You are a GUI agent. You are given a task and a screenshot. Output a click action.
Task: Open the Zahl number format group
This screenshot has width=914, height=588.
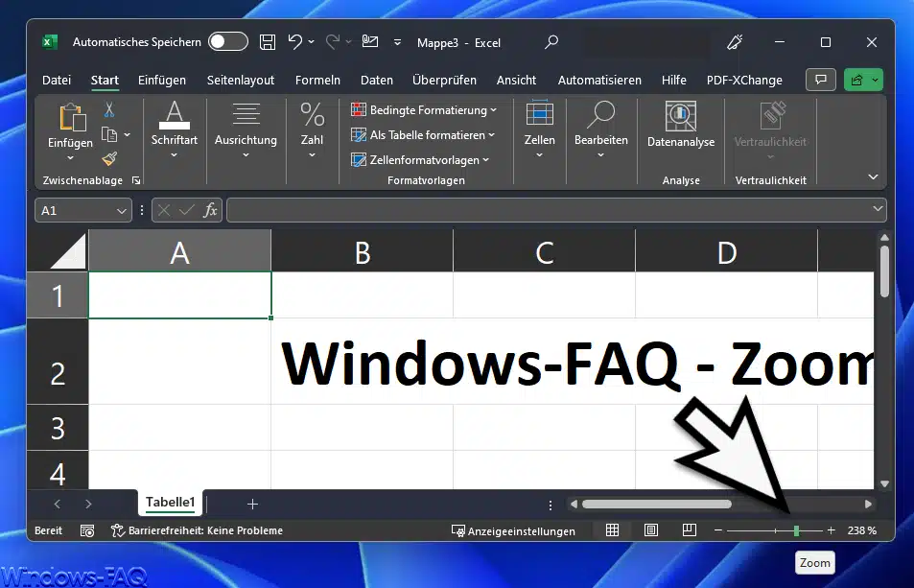(312, 129)
